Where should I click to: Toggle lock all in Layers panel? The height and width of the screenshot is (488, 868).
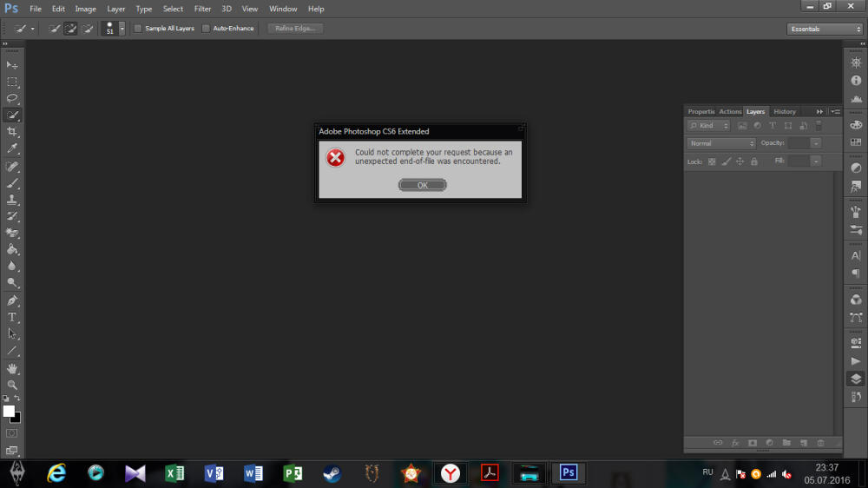pos(754,162)
